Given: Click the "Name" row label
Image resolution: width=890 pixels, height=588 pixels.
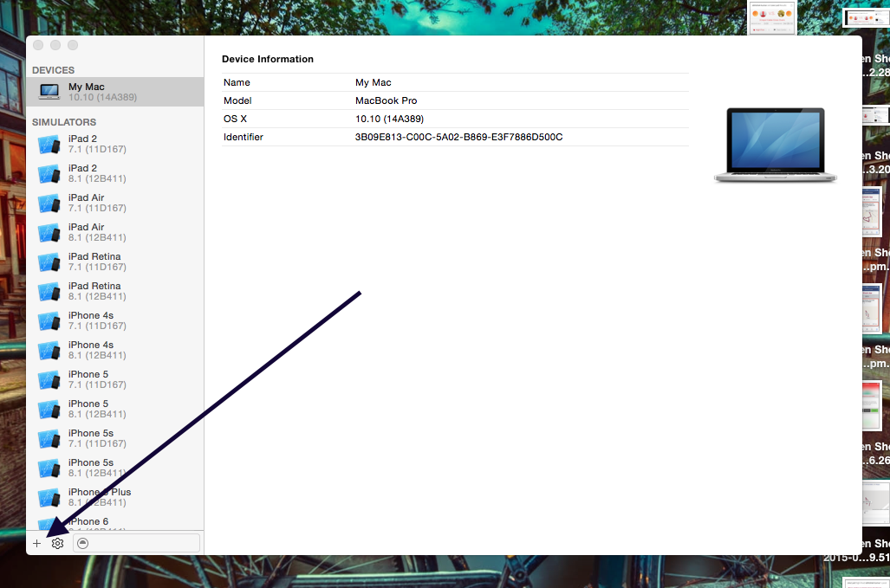Looking at the screenshot, I should point(237,83).
